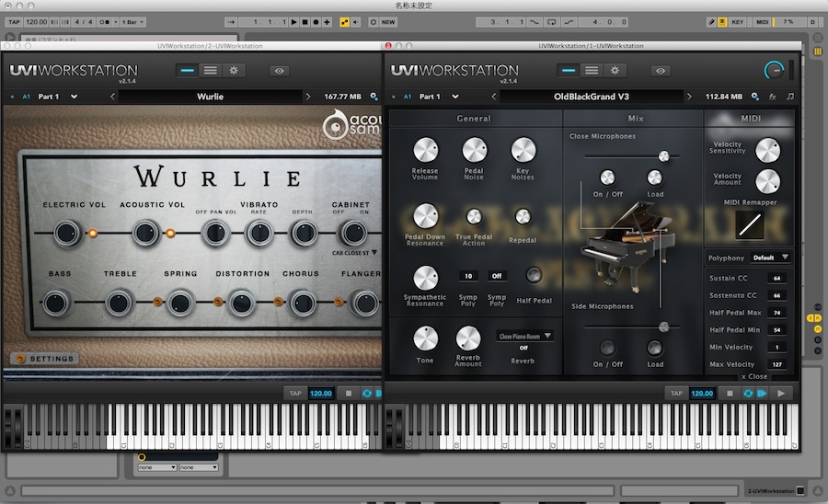Go to previous preset before OldBlackGrand V3

[494, 97]
